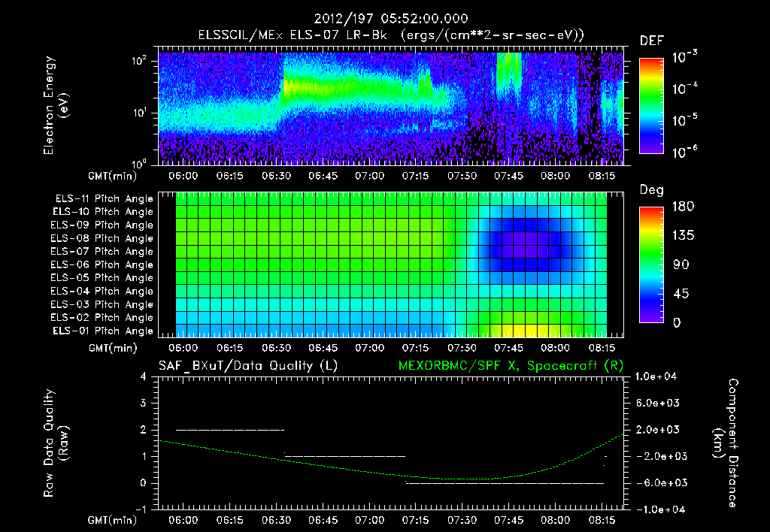Click 08:00 tick under the bottom plot
Image resolution: width=770 pixels, height=532 pixels.
click(555, 520)
